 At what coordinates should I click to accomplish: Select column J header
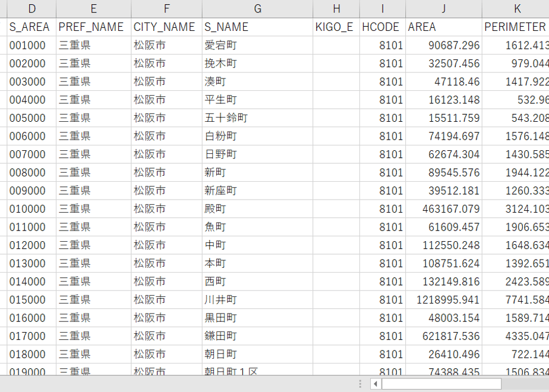444,9
